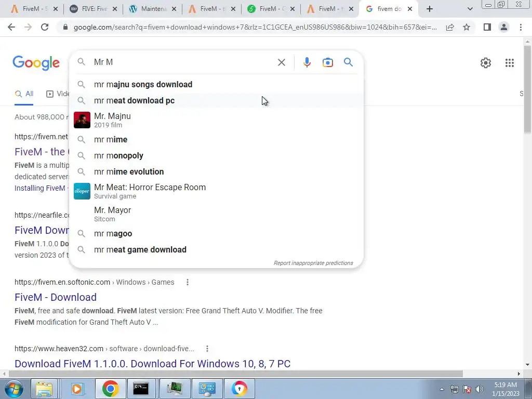The width and height of the screenshot is (532, 399).
Task: Select suggestion mr monopoly
Action: coord(216,156)
